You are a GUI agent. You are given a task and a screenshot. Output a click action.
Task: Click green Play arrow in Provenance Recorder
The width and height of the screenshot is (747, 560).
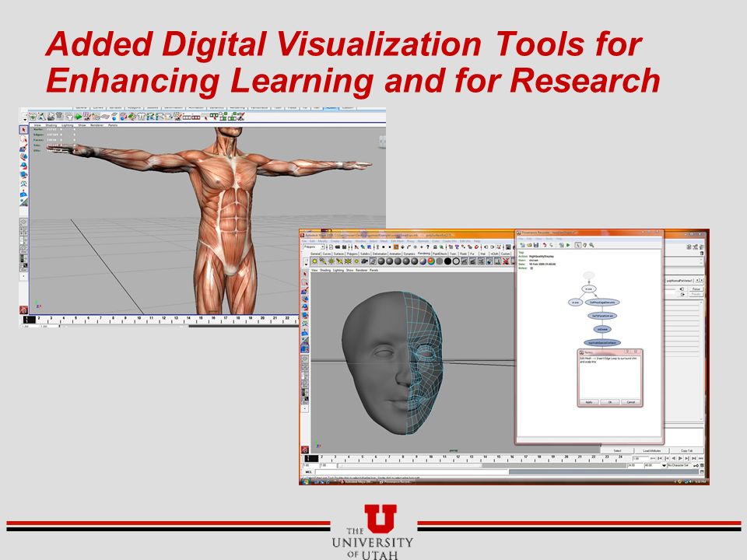568,245
